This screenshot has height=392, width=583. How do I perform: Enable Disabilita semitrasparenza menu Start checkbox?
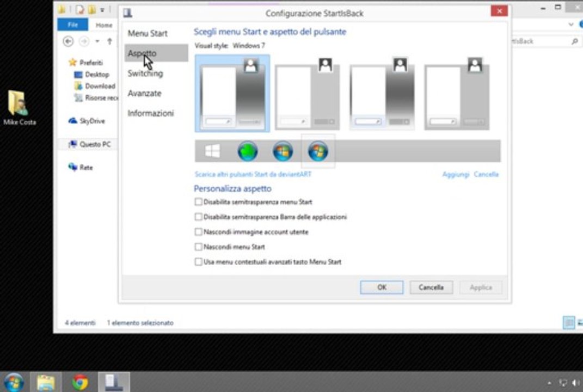[199, 202]
